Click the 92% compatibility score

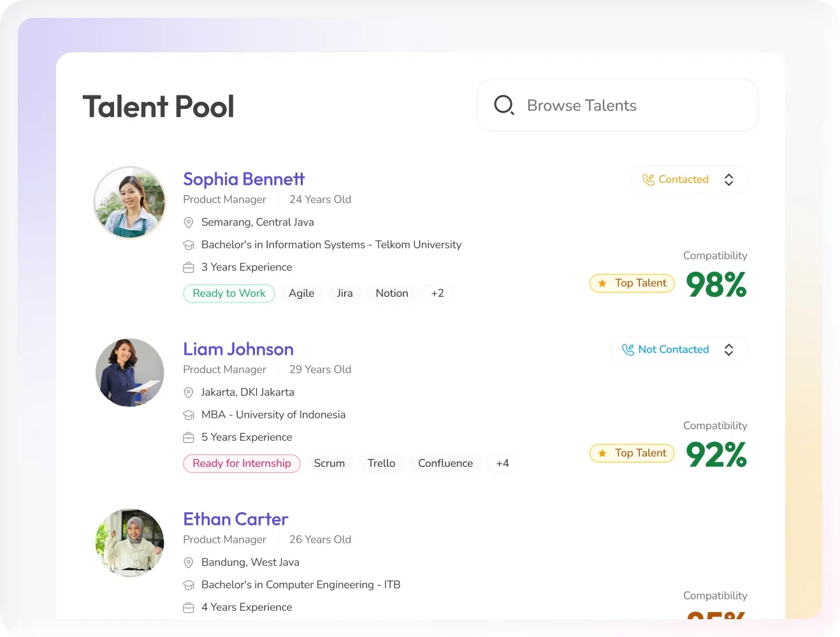tap(716, 455)
